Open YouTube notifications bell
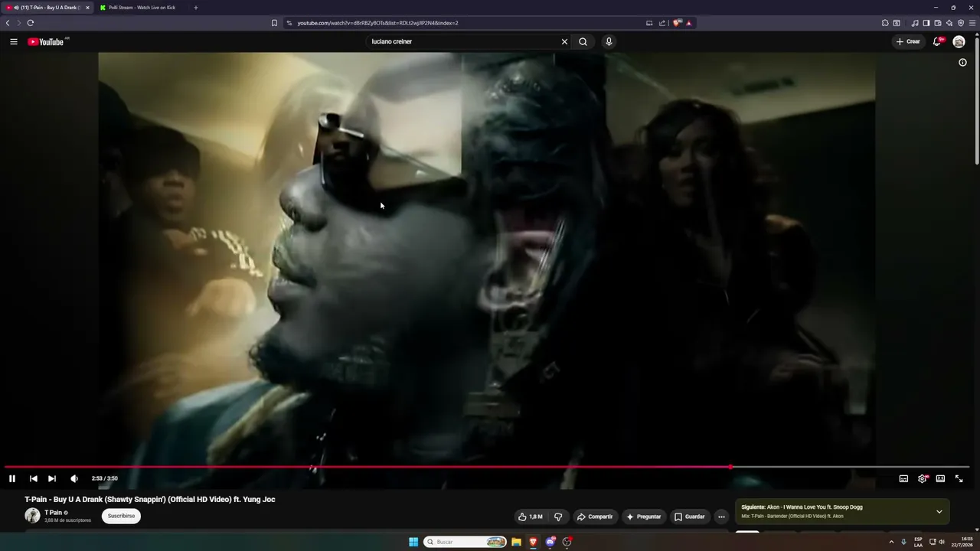Screen dimensions: 980x551 tap(936, 41)
